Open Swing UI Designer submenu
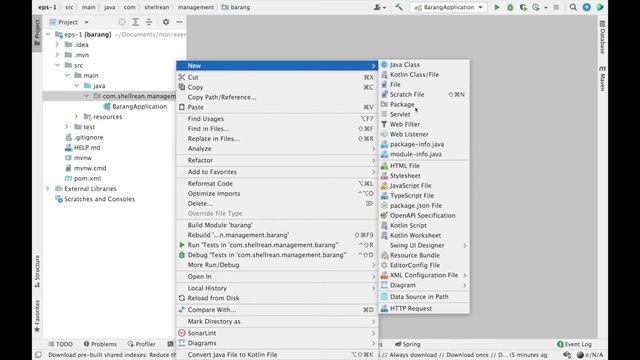Viewport: 640px width, 360px height. (424, 245)
